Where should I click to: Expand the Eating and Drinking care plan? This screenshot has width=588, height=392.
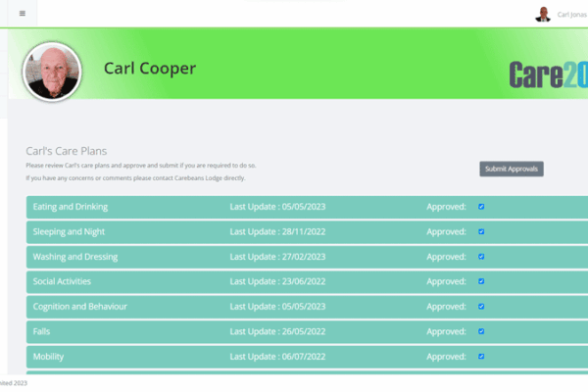[x=71, y=207]
